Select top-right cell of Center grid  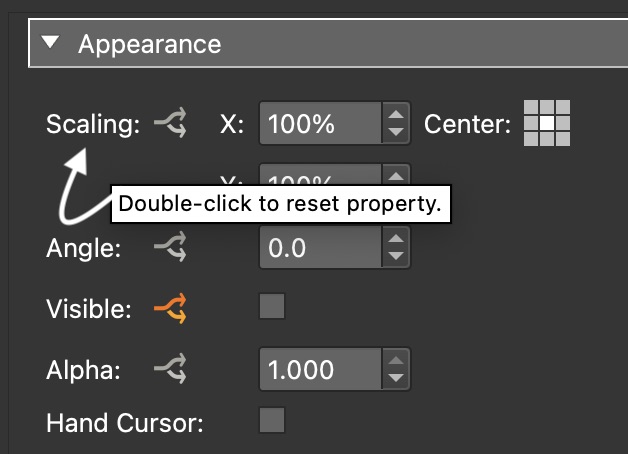562,109
